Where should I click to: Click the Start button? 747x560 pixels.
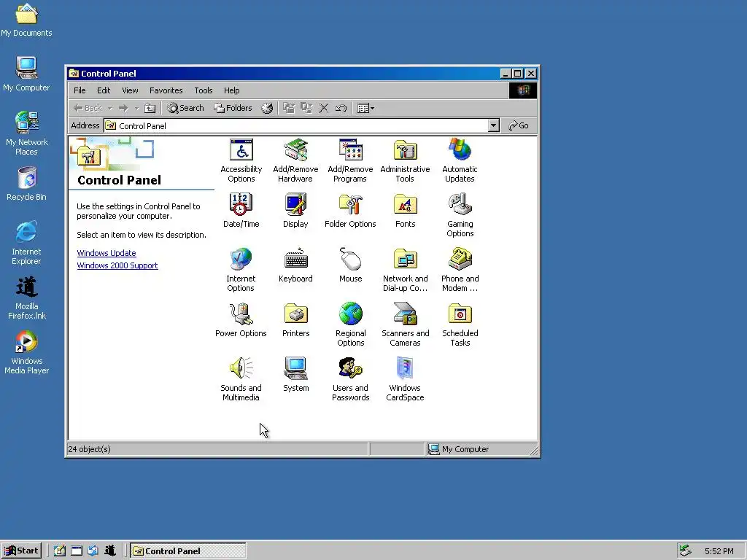[21, 551]
